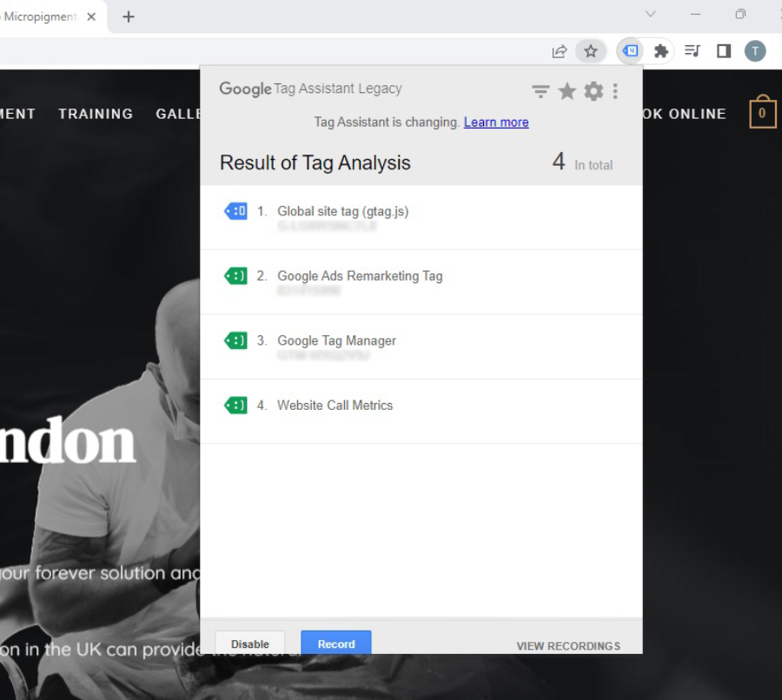Click the share page icon in address bar
The height and width of the screenshot is (700, 782).
tap(560, 51)
